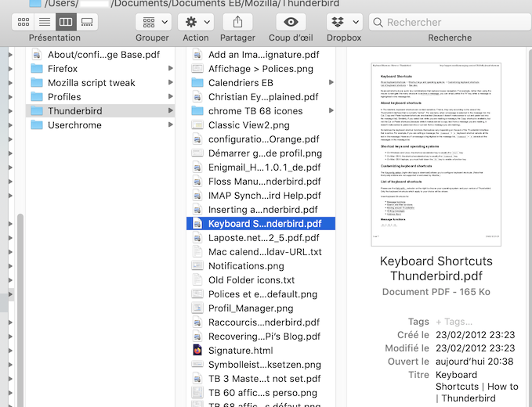The height and width of the screenshot is (407, 532).
Task: Click Inserting a...nderbird.pdf icon
Action: coord(197,210)
